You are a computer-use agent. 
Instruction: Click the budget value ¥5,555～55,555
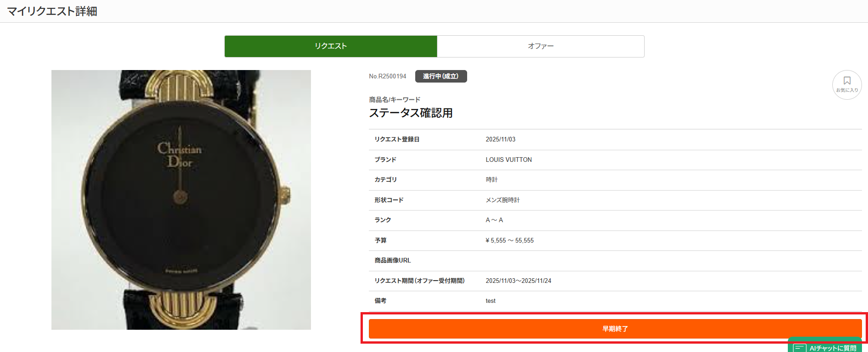(509, 240)
